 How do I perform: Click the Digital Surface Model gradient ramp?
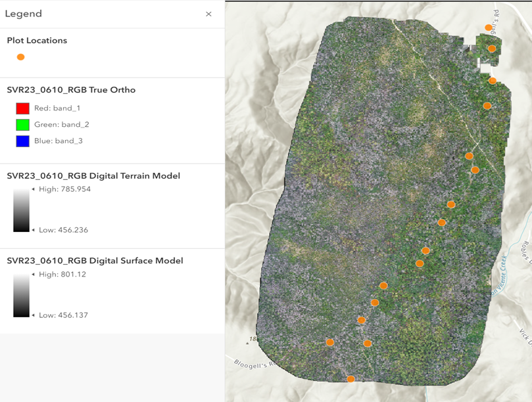[21, 295]
